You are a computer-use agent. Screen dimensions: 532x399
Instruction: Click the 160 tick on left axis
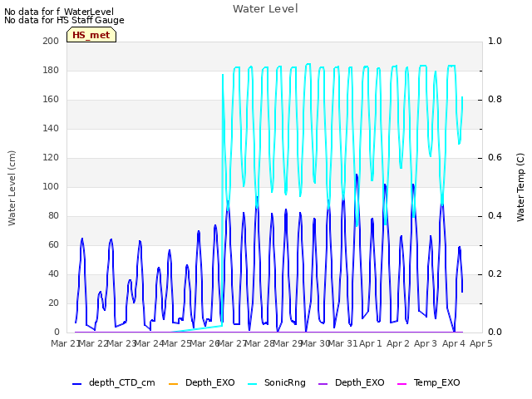[51, 100]
